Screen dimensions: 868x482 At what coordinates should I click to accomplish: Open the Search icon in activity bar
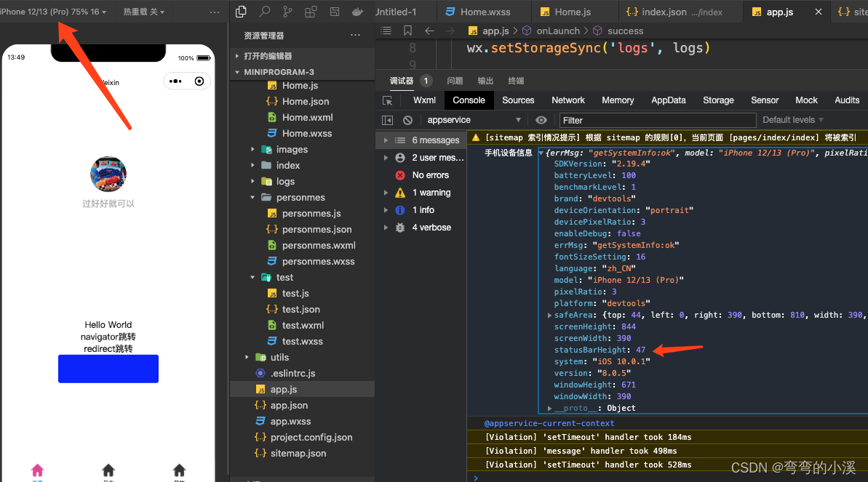point(265,12)
